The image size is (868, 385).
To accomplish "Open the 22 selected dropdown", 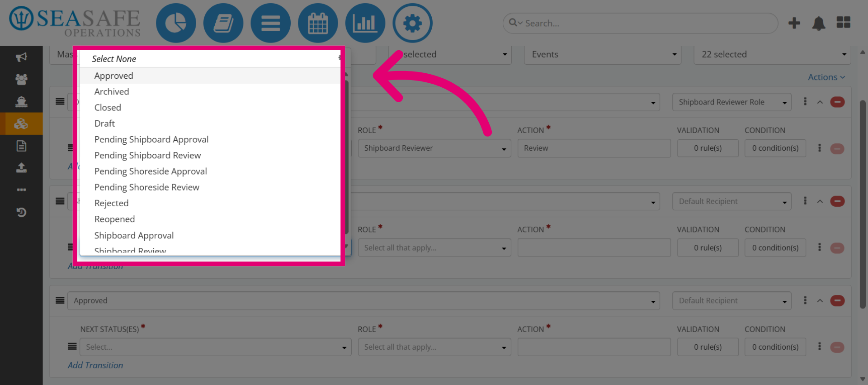I will (x=772, y=54).
